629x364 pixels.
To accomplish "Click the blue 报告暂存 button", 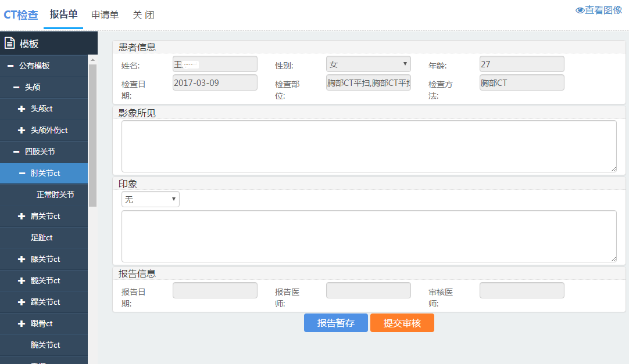I will (x=336, y=323).
